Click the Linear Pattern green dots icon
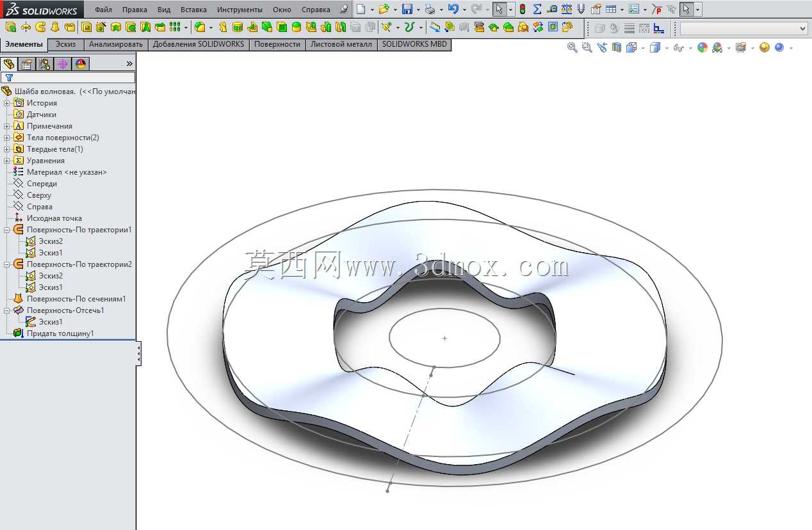Image resolution: width=812 pixels, height=530 pixels. tap(175, 28)
